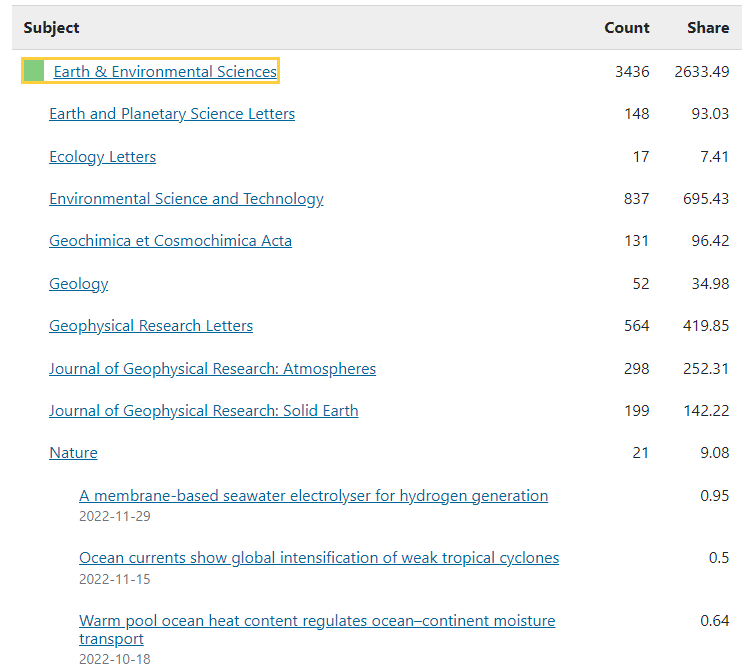The image size is (752, 669).
Task: Select the Geology journal link
Action: 78,284
